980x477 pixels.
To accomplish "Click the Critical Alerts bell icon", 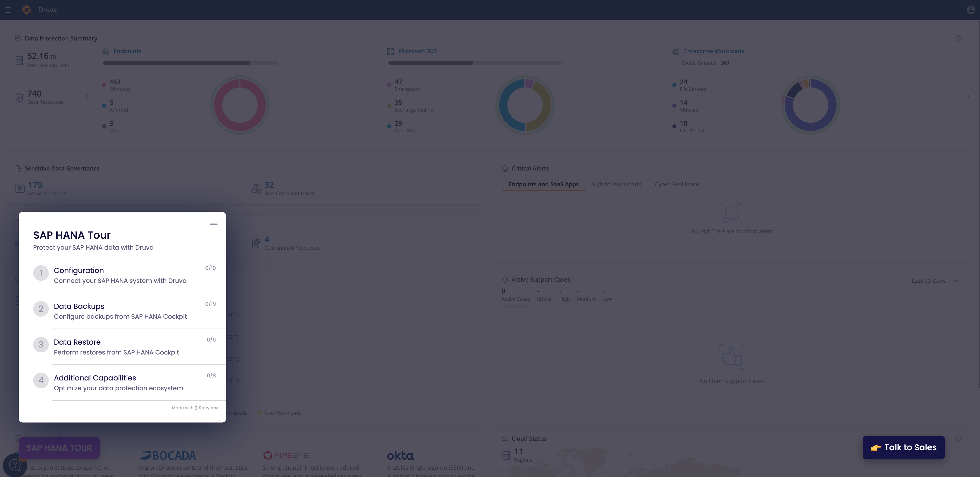I will 505,168.
